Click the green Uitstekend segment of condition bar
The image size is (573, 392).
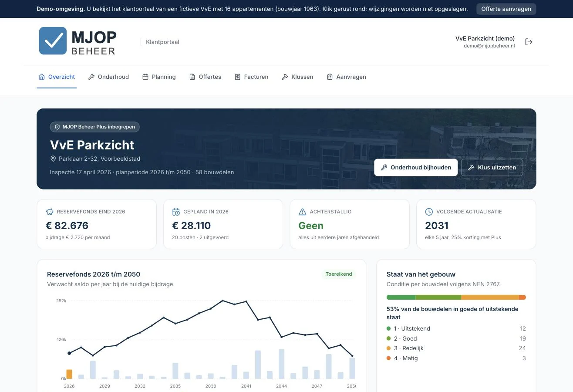[x=401, y=297]
